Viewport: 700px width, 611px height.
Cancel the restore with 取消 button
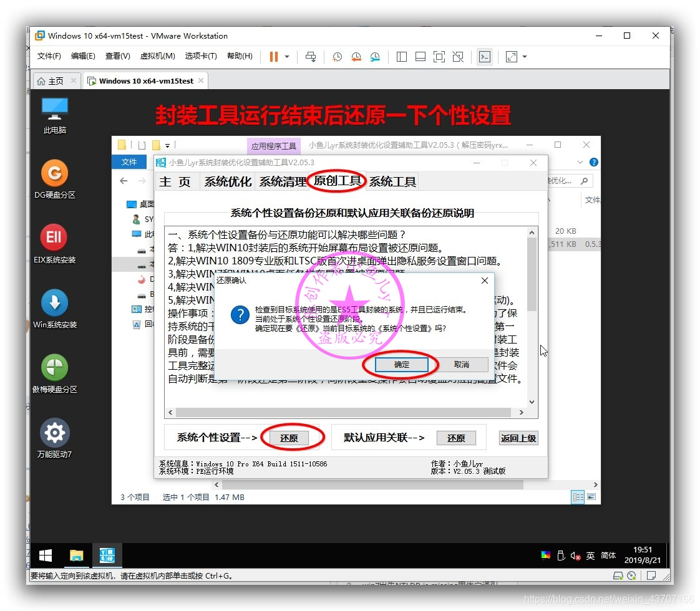click(461, 365)
